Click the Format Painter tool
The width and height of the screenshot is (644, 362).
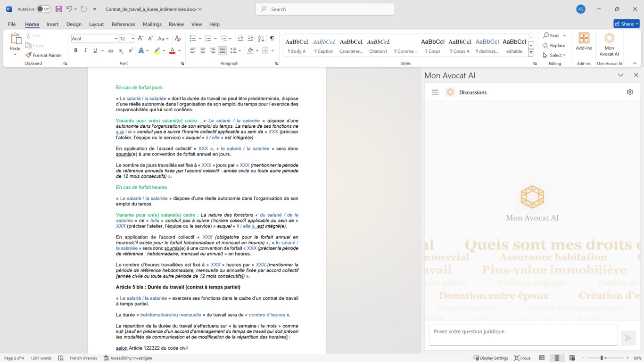44,55
